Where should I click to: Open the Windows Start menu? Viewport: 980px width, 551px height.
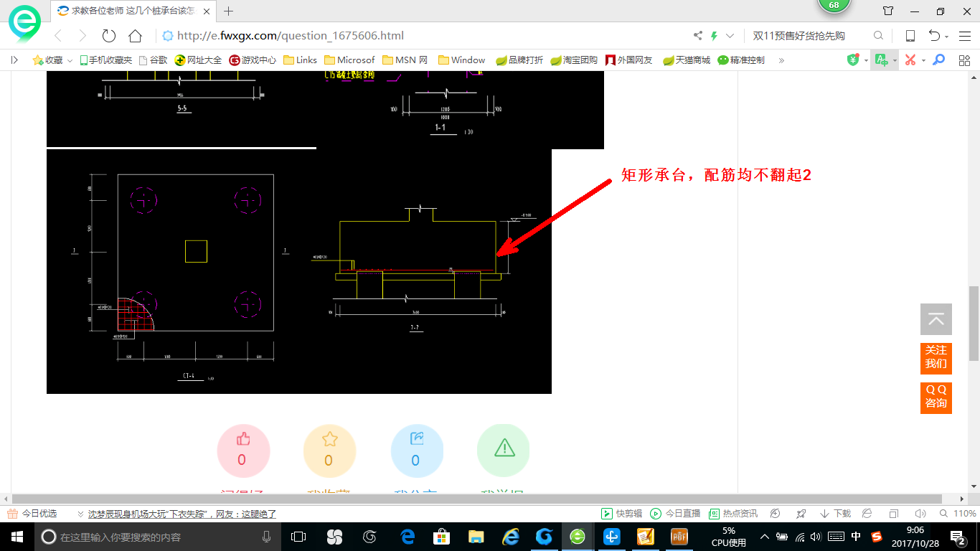(17, 537)
